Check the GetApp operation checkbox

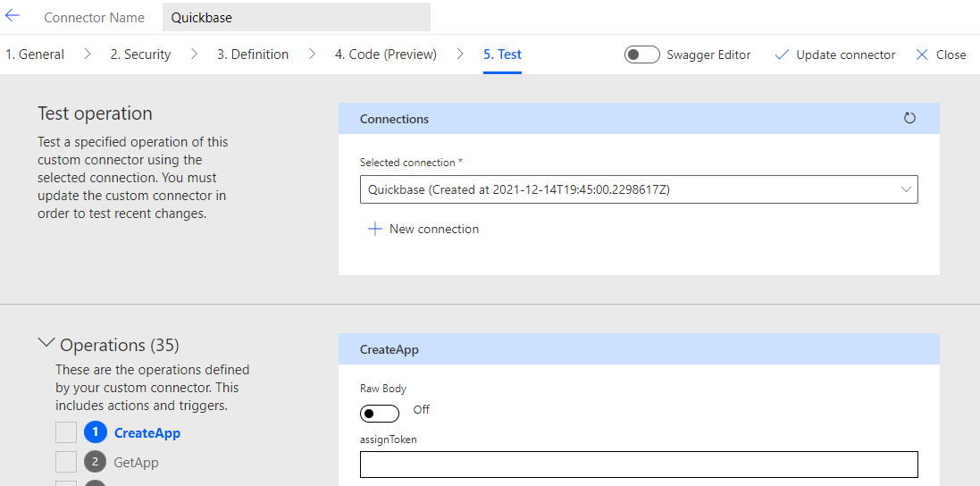tap(66, 463)
